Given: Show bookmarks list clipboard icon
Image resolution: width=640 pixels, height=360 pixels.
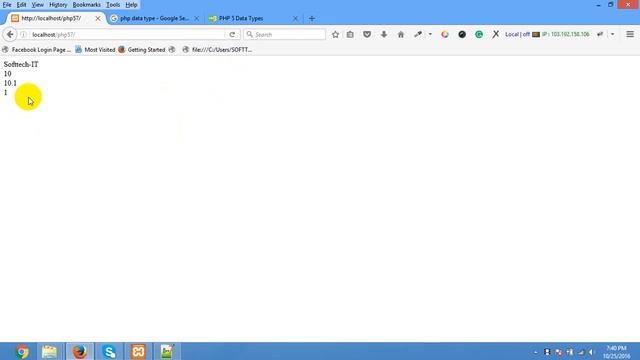Looking at the screenshot, I should pos(350,35).
